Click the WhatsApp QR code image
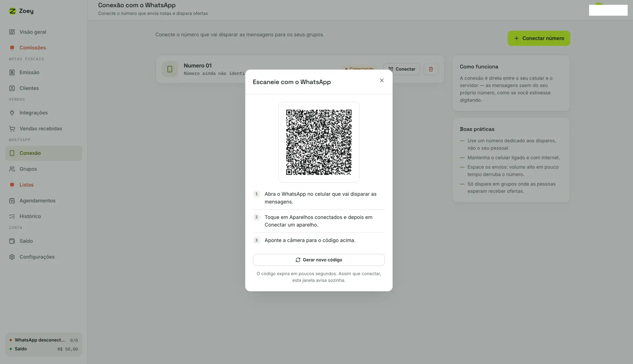 [318, 142]
